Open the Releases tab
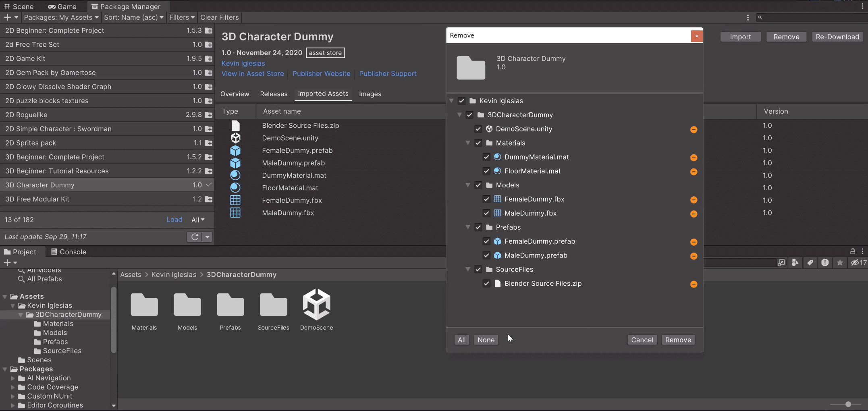Viewport: 868px width, 411px height. pyautogui.click(x=274, y=94)
